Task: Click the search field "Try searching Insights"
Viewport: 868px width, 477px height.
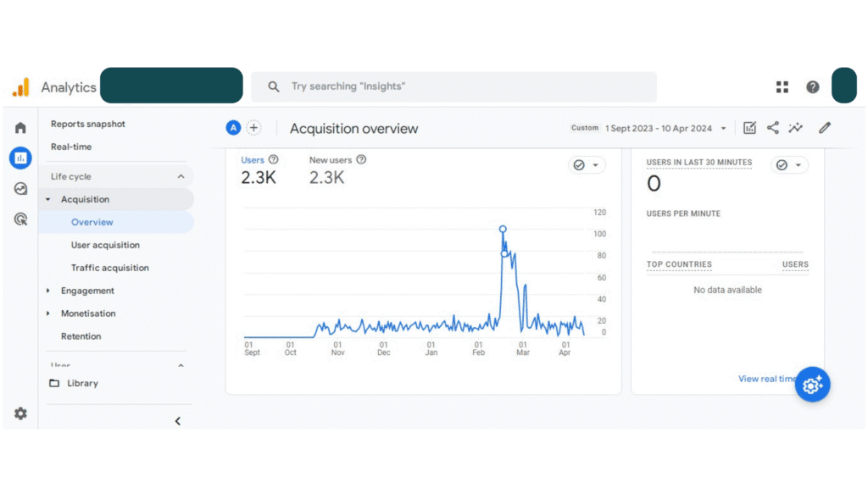Action: click(453, 86)
